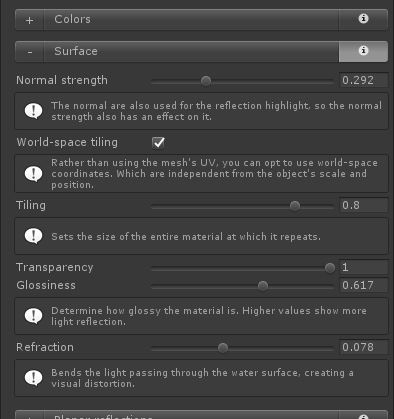Click the Tiling help bubble icon

tap(33, 236)
